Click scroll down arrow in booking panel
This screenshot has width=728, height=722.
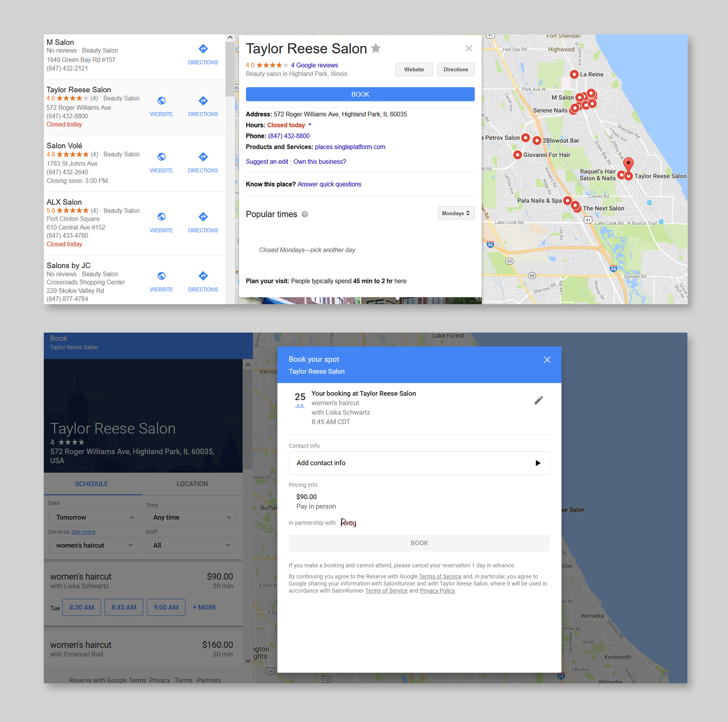point(248,661)
